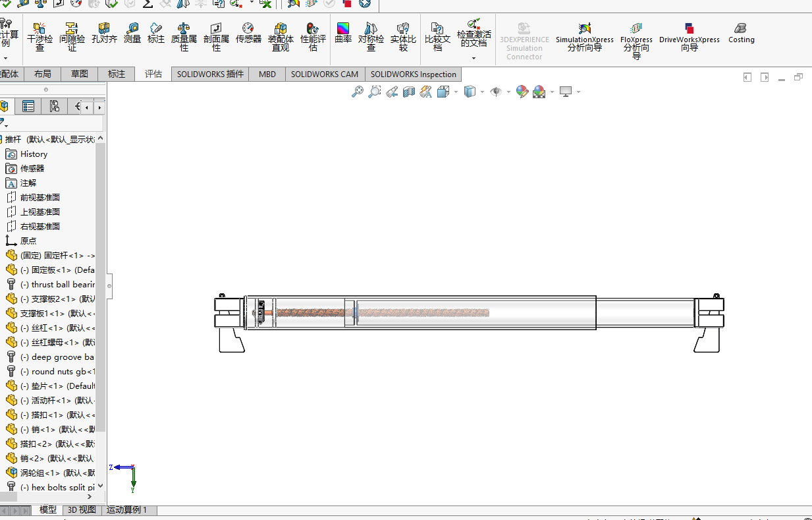Click the Zoom to Fit view icon

[358, 92]
